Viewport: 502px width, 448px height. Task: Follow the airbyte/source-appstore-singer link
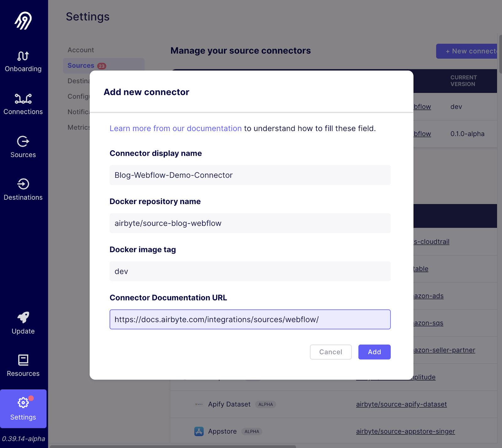point(405,431)
